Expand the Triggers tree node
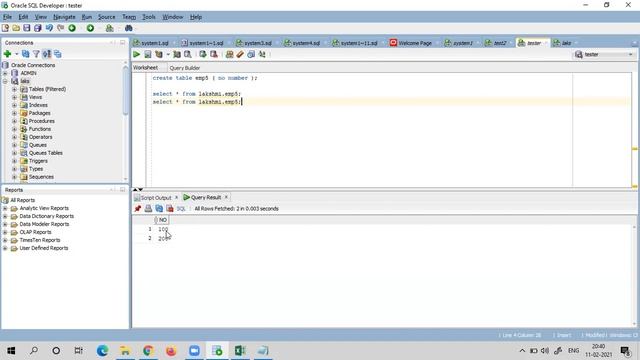Screen dimensions: 640x360 tap(14, 161)
